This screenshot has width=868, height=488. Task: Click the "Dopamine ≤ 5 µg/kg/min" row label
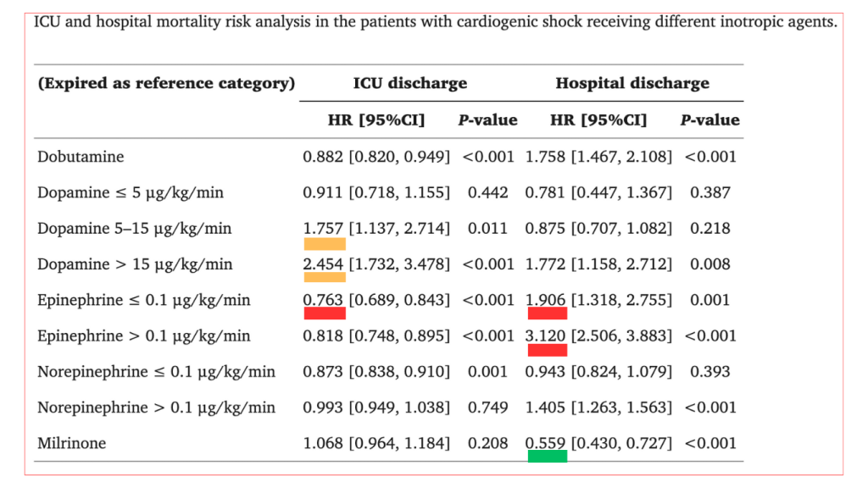click(x=131, y=192)
